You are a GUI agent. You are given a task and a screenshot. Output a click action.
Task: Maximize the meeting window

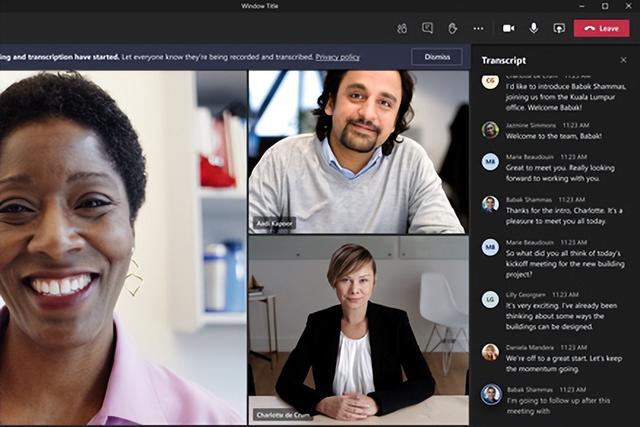605,6
